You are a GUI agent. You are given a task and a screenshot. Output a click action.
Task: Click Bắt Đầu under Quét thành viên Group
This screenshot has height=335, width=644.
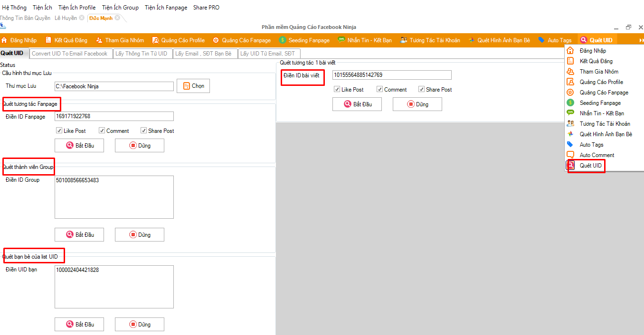click(79, 235)
